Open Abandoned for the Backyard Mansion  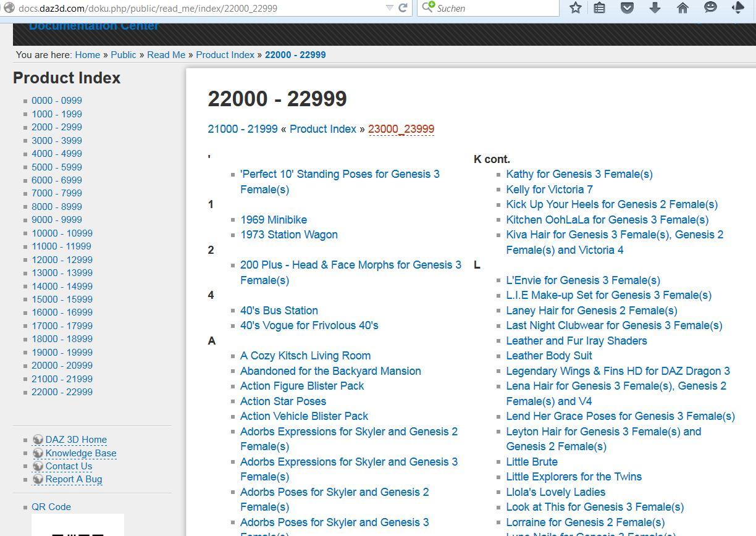click(x=330, y=371)
